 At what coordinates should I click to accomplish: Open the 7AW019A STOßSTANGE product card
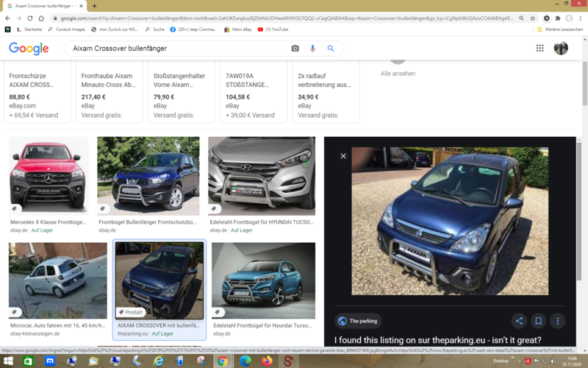254,92
